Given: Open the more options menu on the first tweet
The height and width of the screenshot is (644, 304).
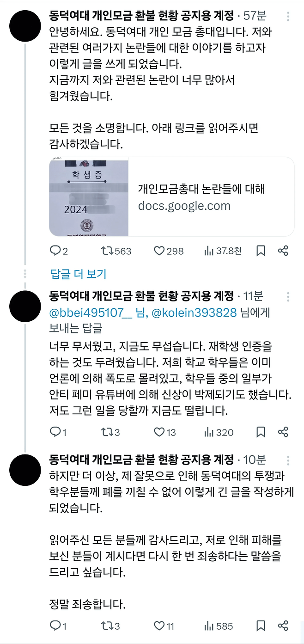Looking at the screenshot, I should (x=289, y=17).
